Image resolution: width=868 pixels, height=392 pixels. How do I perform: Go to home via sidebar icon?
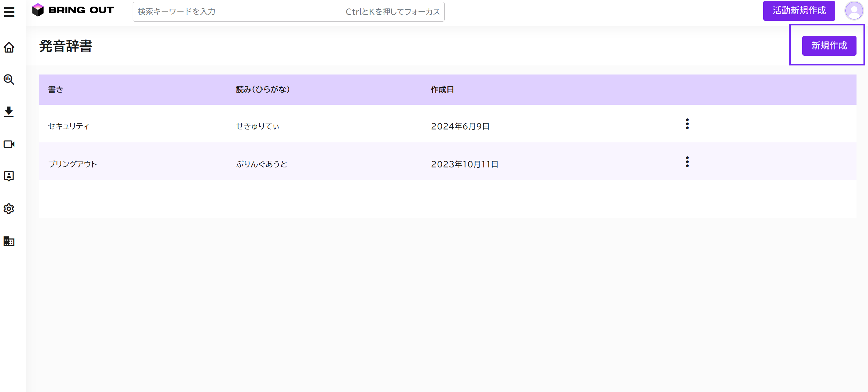coord(9,47)
